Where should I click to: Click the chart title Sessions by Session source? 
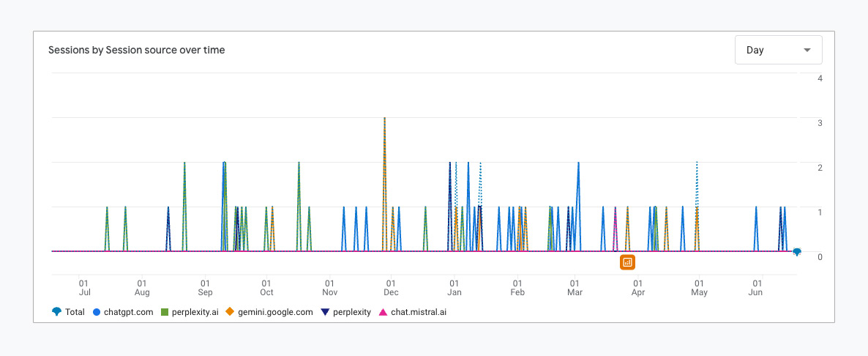click(137, 50)
